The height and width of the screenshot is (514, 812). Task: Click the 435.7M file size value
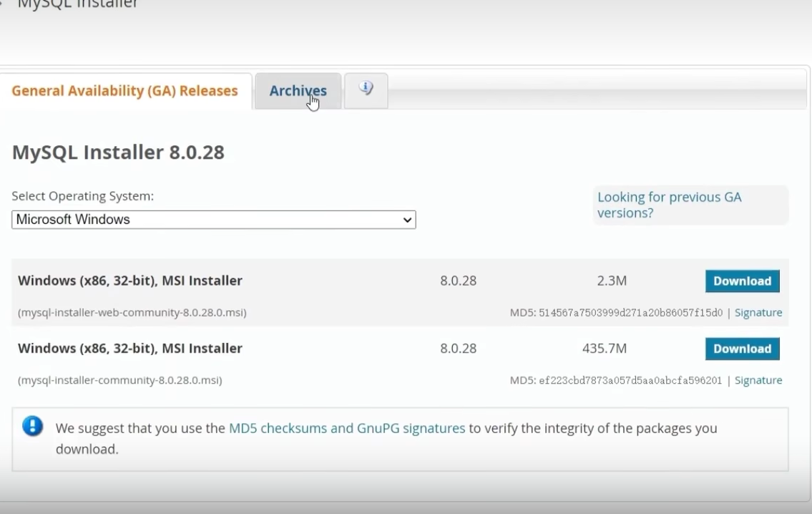click(605, 349)
